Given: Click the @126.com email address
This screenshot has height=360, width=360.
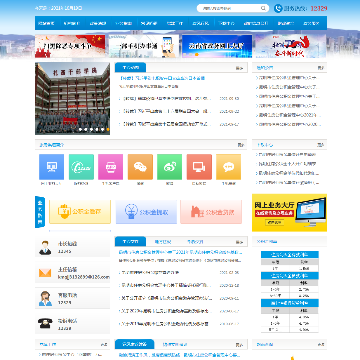Looking at the screenshot, I should (84, 277).
